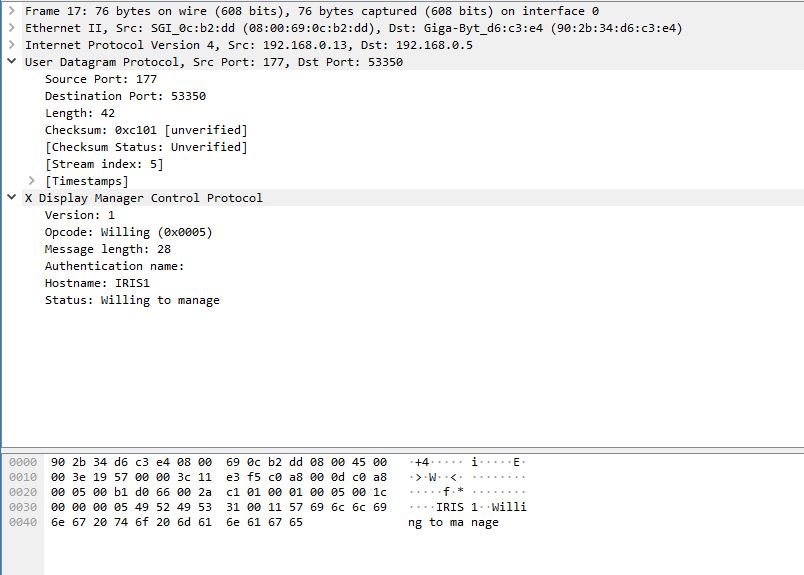Image resolution: width=804 pixels, height=575 pixels.
Task: Expand Internet Protocol Version 4 section
Action: pos(12,45)
